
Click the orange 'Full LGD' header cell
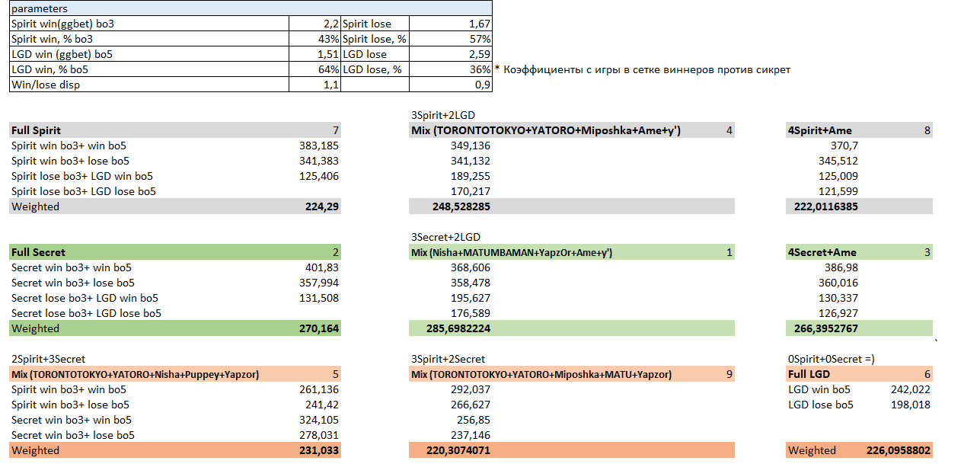[x=809, y=374]
